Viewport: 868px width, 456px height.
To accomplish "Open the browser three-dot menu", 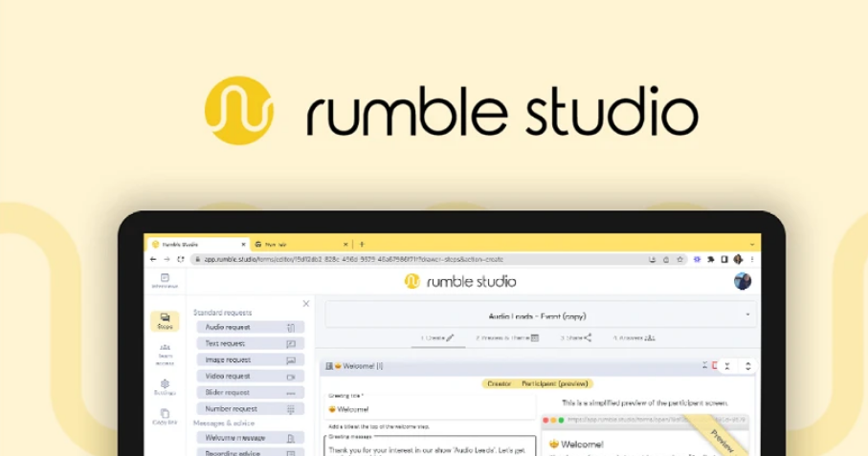I will pyautogui.click(x=752, y=259).
